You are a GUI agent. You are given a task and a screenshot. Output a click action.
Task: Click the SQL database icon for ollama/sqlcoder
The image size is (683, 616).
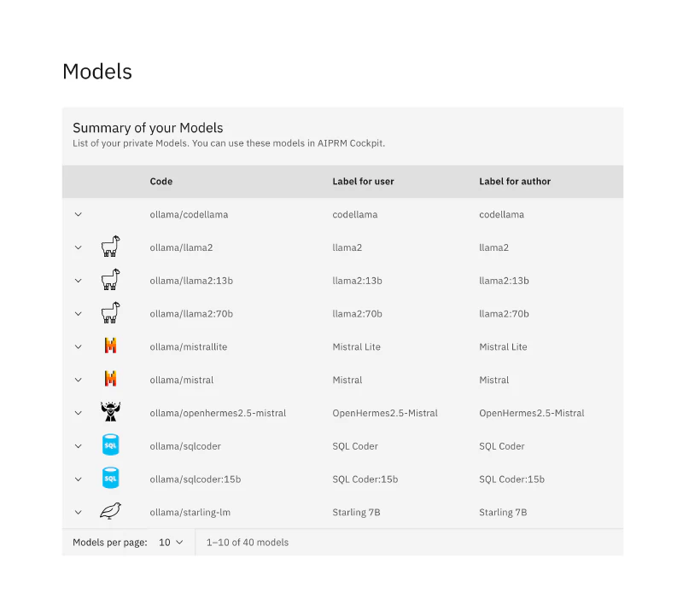[111, 445]
